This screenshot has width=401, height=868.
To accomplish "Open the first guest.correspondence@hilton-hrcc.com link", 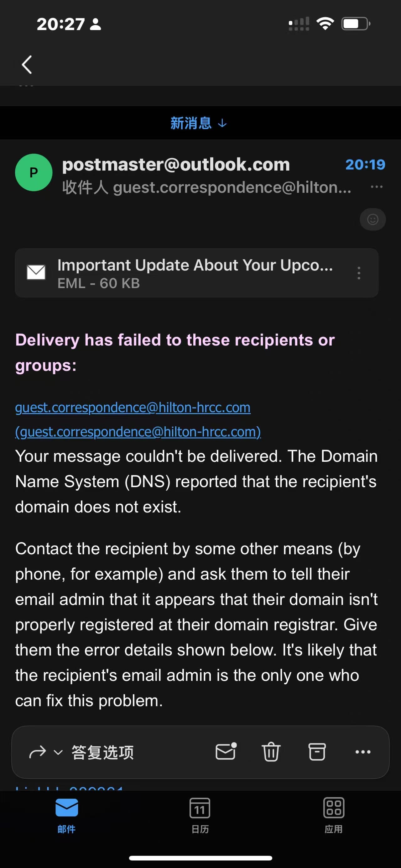I will [x=133, y=408].
